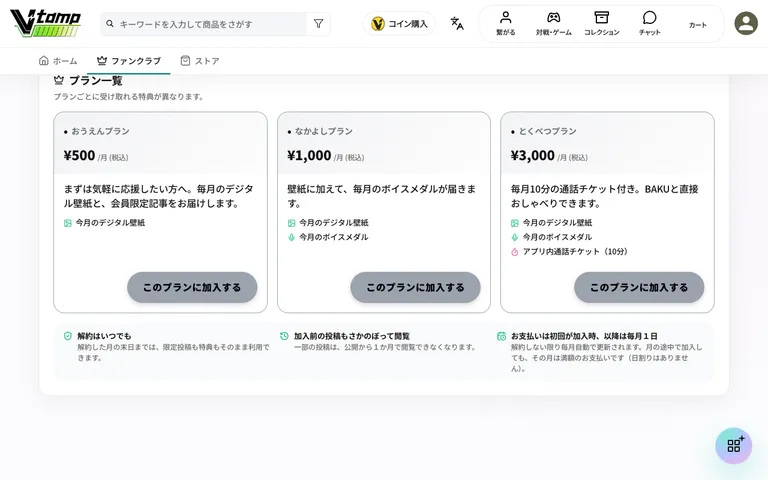Join the おうえんプラン ¥500 plan
This screenshot has height=480, width=768.
(192, 287)
